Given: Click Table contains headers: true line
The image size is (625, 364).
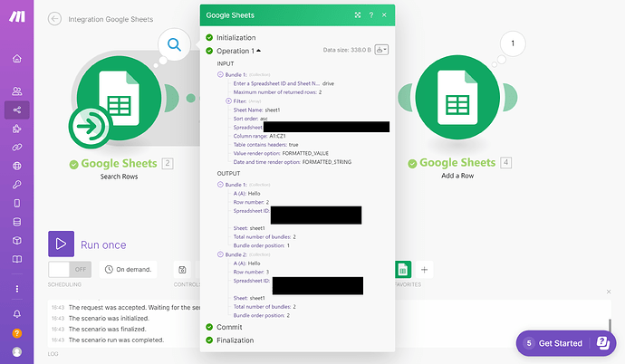Looking at the screenshot, I should coord(266,145).
